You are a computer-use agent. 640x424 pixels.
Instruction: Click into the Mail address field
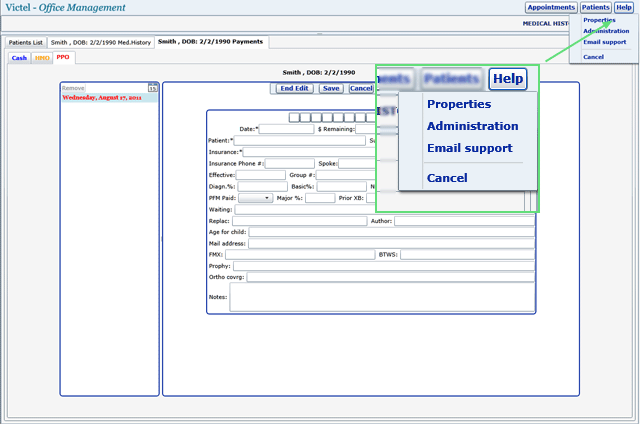click(391, 244)
